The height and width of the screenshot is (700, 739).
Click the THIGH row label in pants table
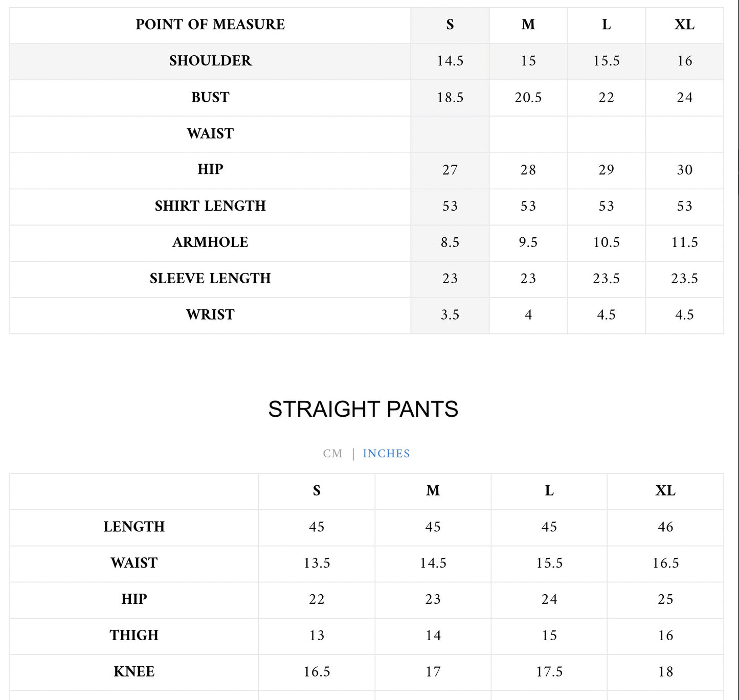pos(134,636)
